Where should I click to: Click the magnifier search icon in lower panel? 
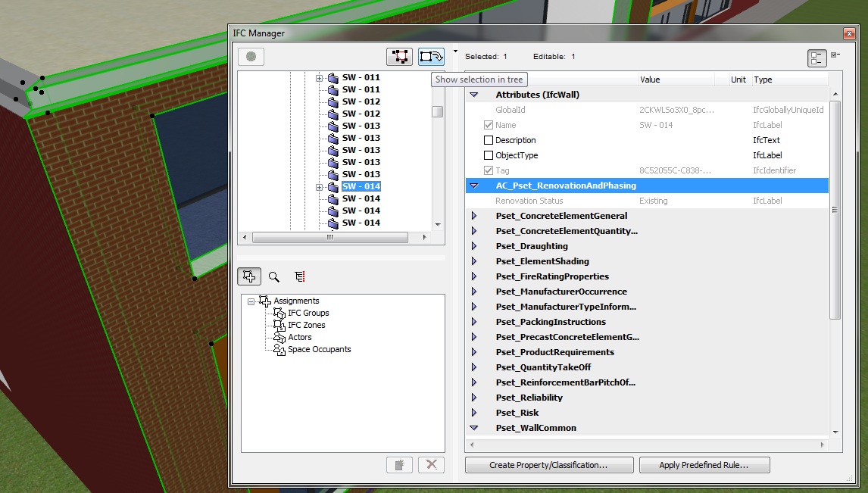273,276
